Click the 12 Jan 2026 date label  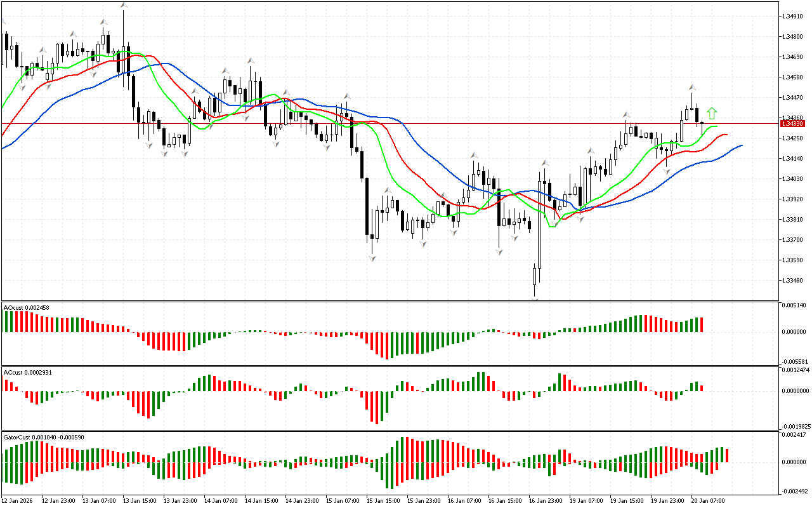click(20, 501)
